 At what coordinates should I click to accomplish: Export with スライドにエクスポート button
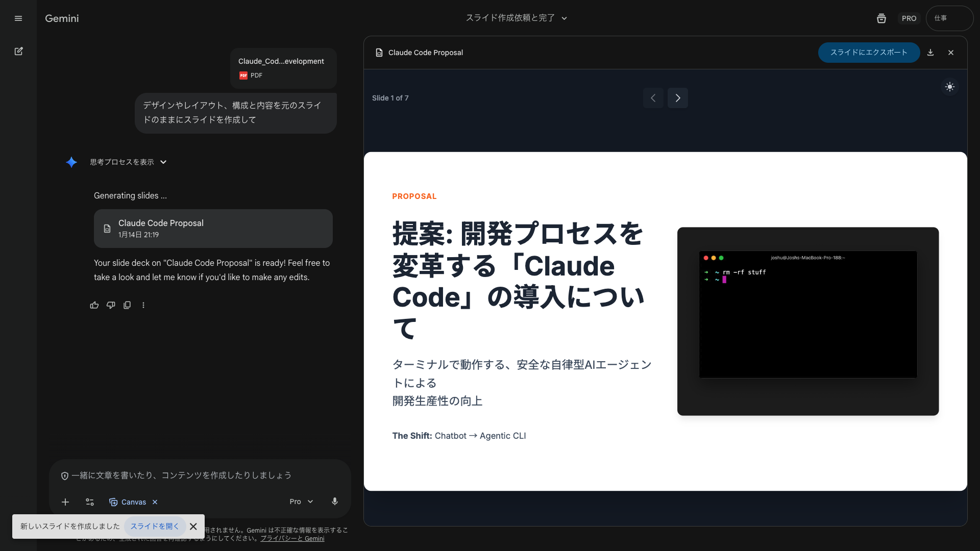[869, 53]
